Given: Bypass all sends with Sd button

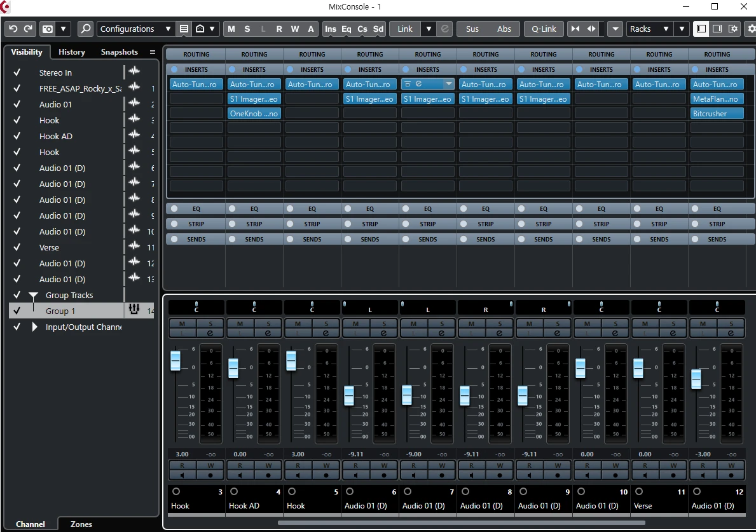Looking at the screenshot, I should [x=378, y=29].
